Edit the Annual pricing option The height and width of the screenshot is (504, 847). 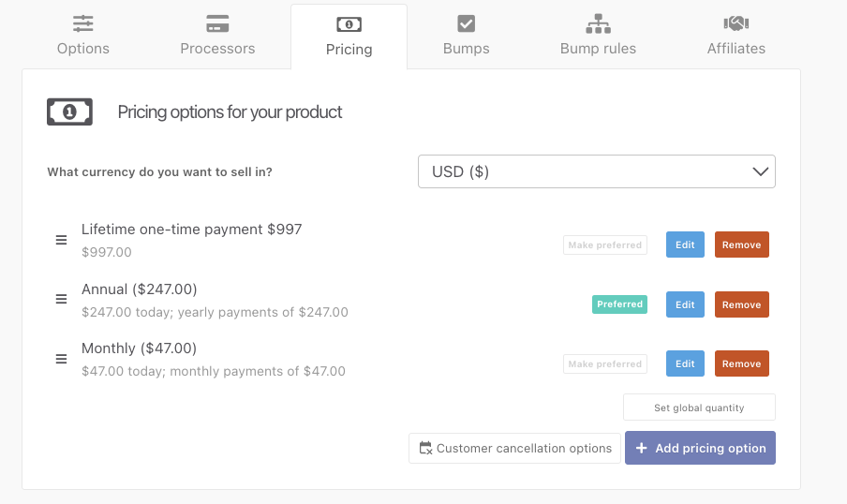(x=685, y=304)
